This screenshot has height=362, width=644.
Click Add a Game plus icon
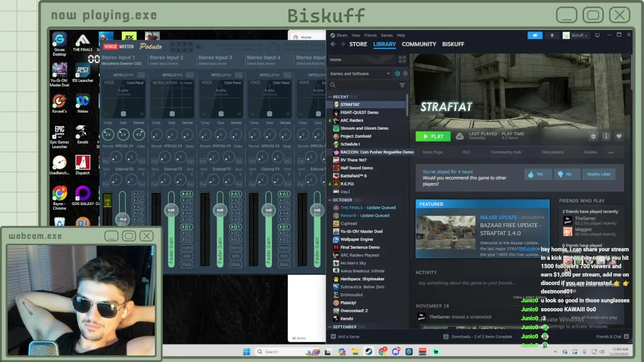[333, 336]
